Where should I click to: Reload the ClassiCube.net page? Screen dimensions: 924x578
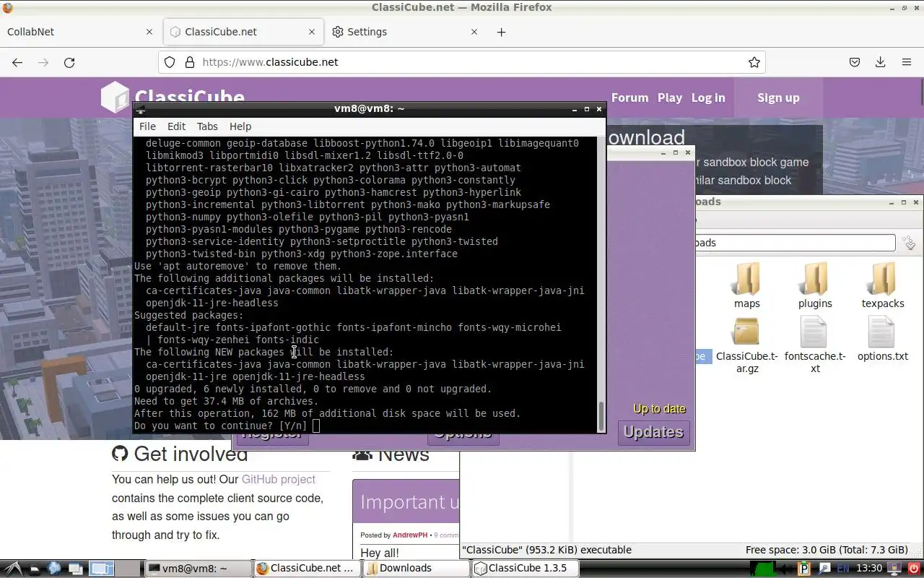pyautogui.click(x=69, y=62)
